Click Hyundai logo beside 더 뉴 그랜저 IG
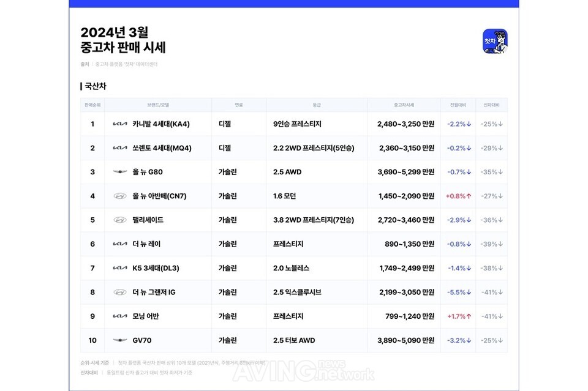Image resolution: width=588 pixels, height=391 pixels. pyautogui.click(x=120, y=292)
